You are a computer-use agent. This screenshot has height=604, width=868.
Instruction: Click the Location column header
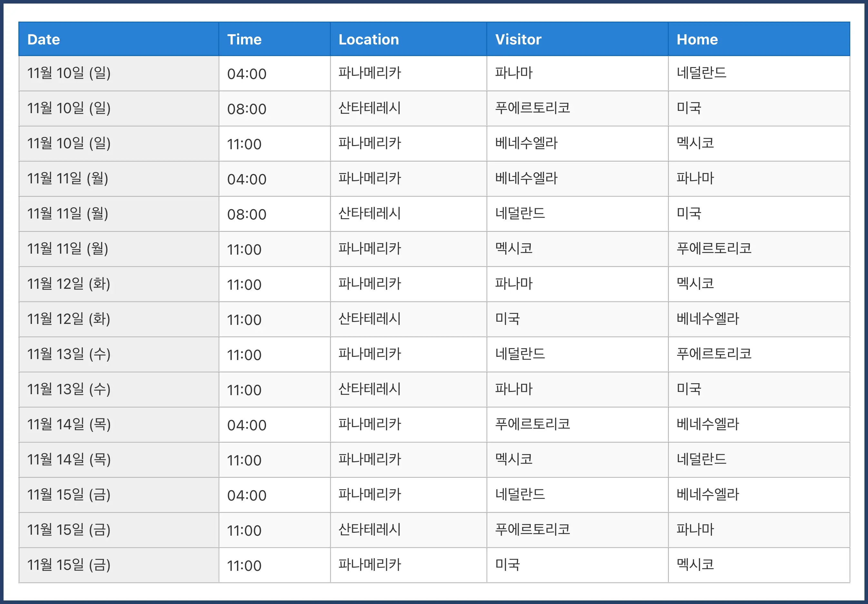tap(369, 39)
